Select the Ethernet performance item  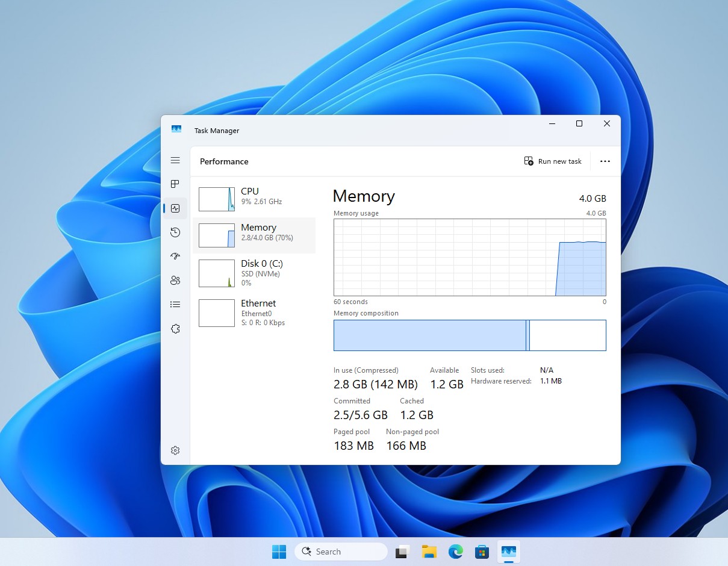(254, 313)
